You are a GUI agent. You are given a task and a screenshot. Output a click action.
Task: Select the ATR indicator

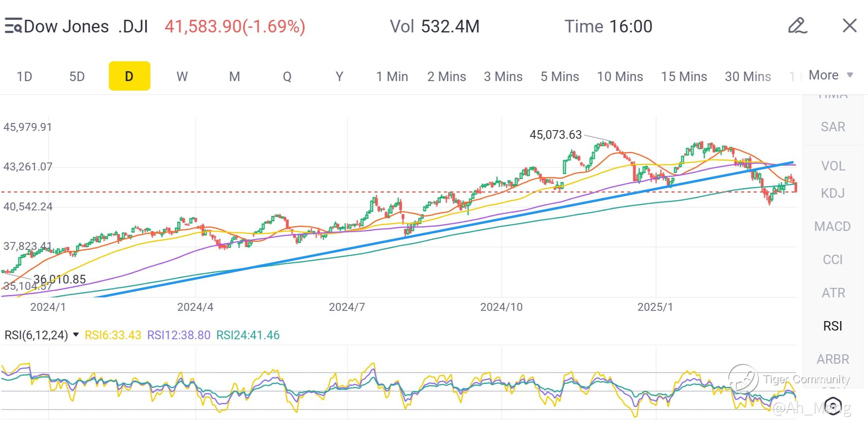coord(832,293)
